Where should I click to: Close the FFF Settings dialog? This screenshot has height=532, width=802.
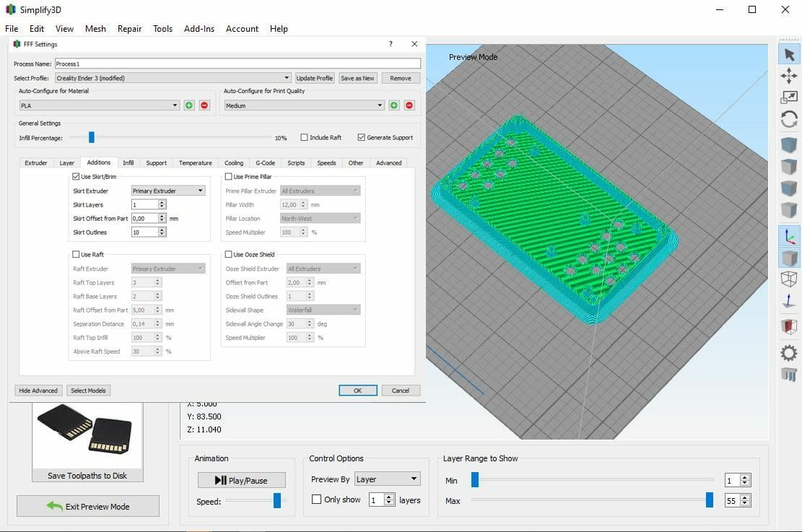(x=414, y=44)
